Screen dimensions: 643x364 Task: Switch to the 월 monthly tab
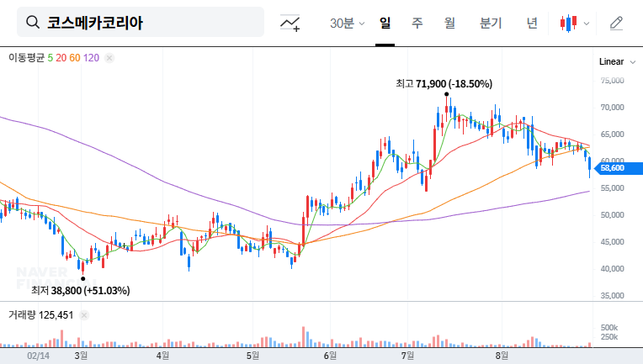point(449,23)
